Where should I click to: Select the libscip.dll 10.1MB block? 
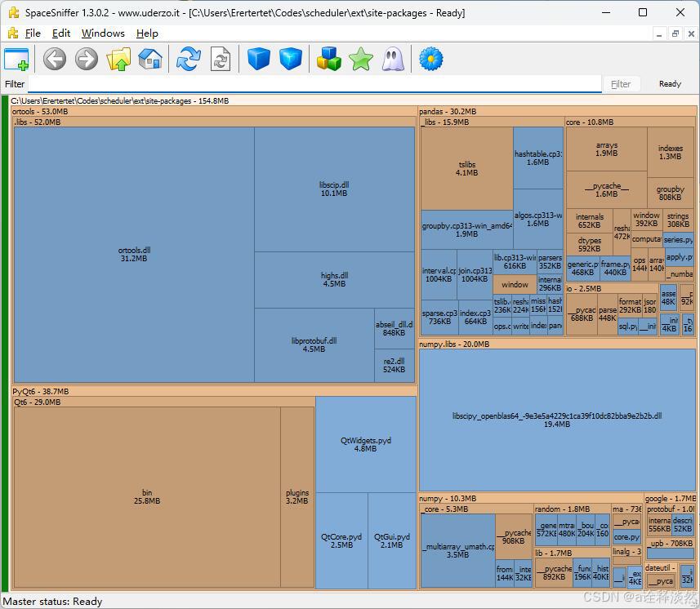334,189
